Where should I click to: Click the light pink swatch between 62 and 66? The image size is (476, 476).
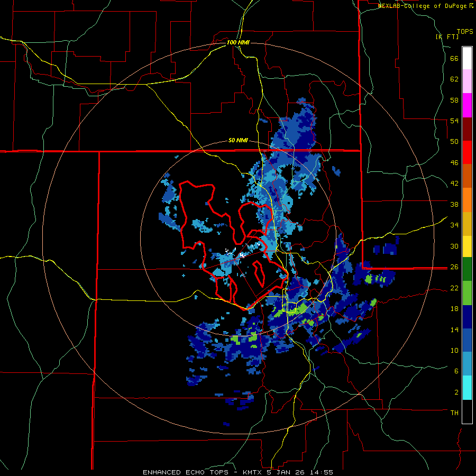click(x=467, y=81)
